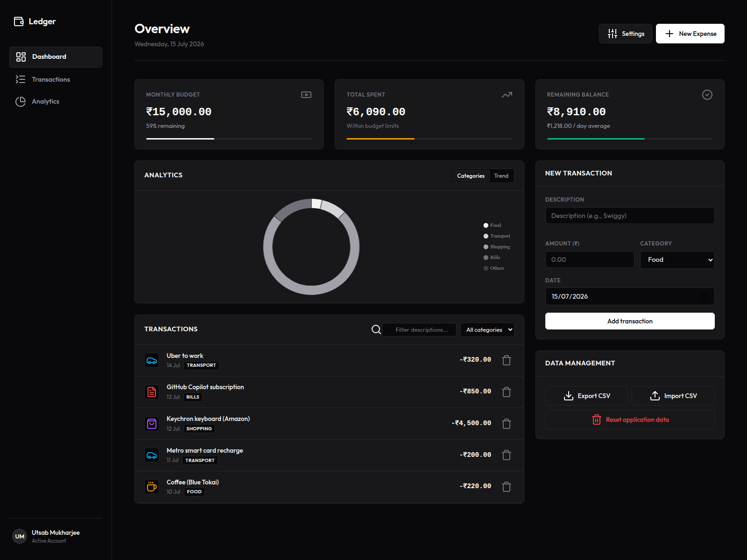Click the -₹850.00 amount
The height and width of the screenshot is (560, 747).
point(475,392)
